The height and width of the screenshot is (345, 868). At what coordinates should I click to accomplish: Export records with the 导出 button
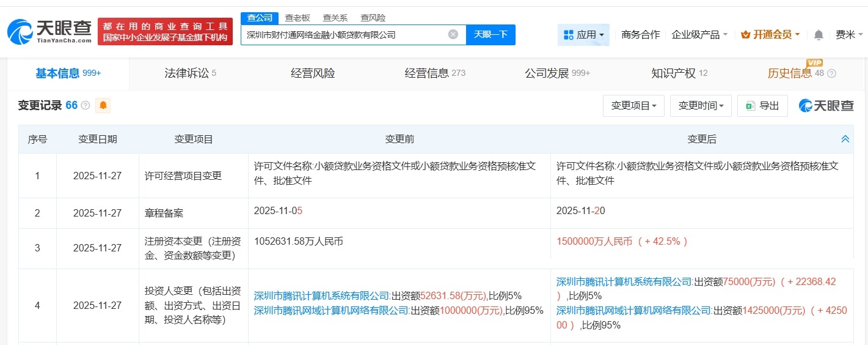click(762, 106)
